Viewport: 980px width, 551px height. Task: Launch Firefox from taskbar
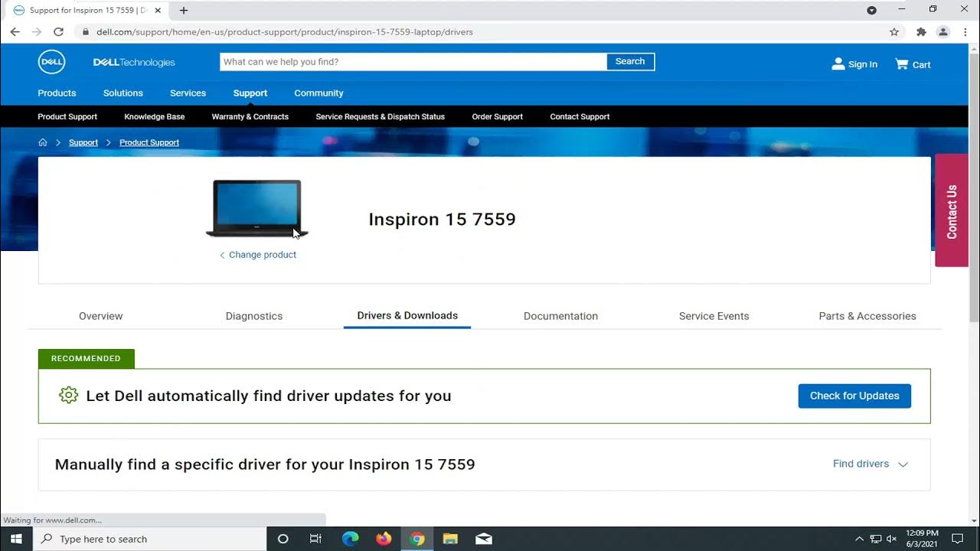coord(384,539)
